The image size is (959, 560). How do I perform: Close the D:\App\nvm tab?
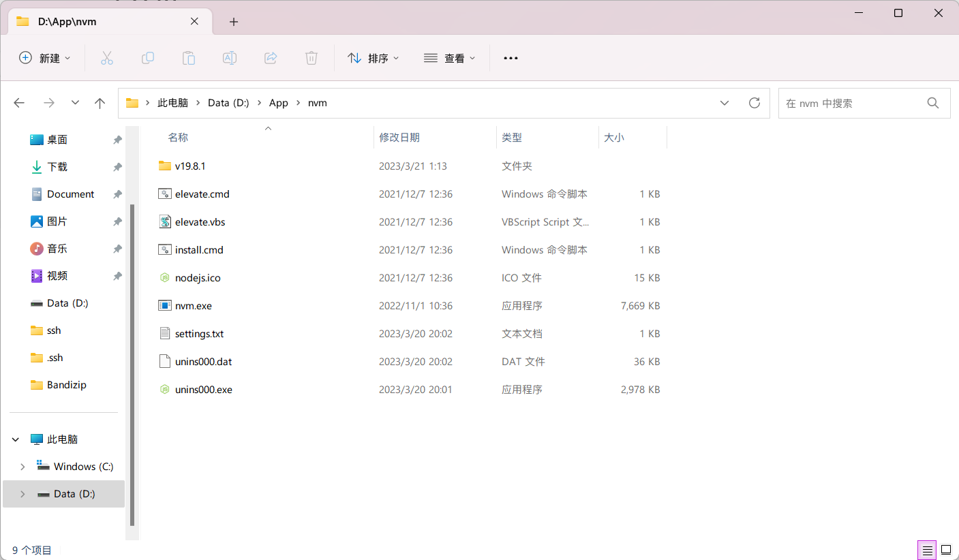(x=194, y=21)
